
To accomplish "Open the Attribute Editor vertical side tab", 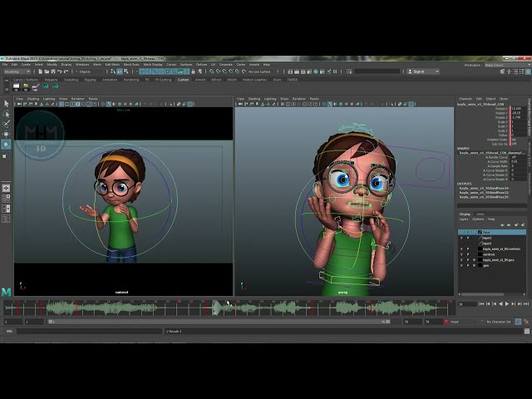I will coord(530,186).
